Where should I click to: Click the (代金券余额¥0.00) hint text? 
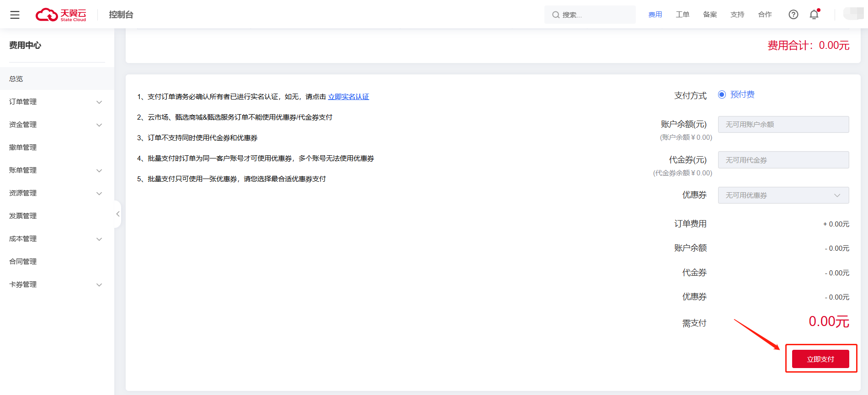point(682,173)
